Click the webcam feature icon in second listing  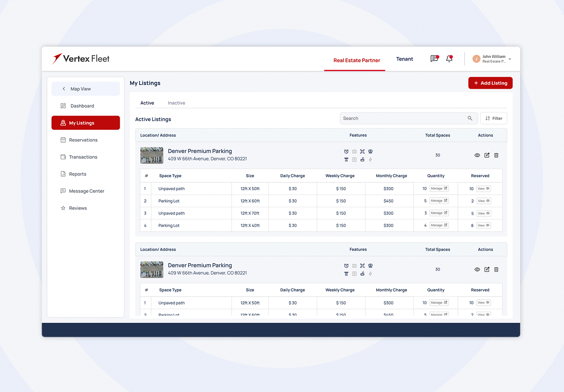(370, 266)
